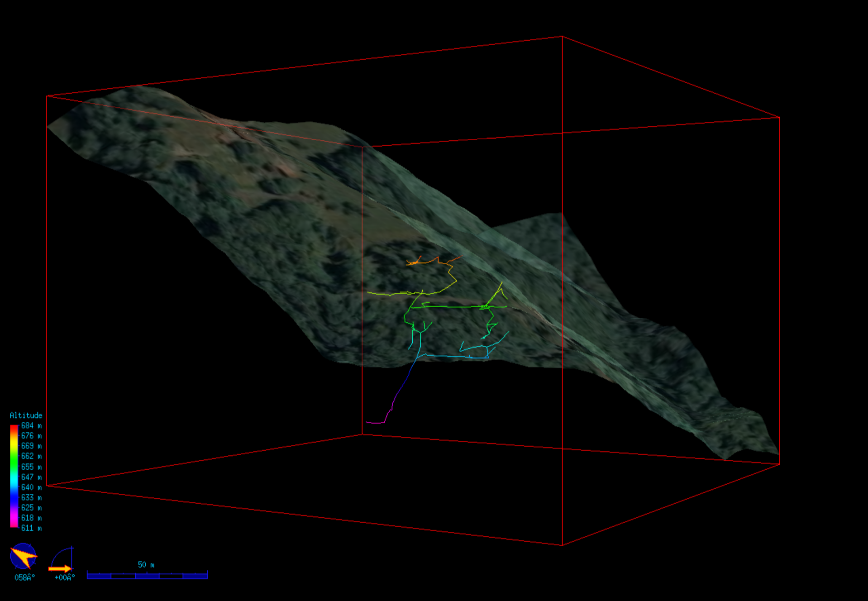
Task: Click the +00° elevation readout text
Action: (64, 577)
